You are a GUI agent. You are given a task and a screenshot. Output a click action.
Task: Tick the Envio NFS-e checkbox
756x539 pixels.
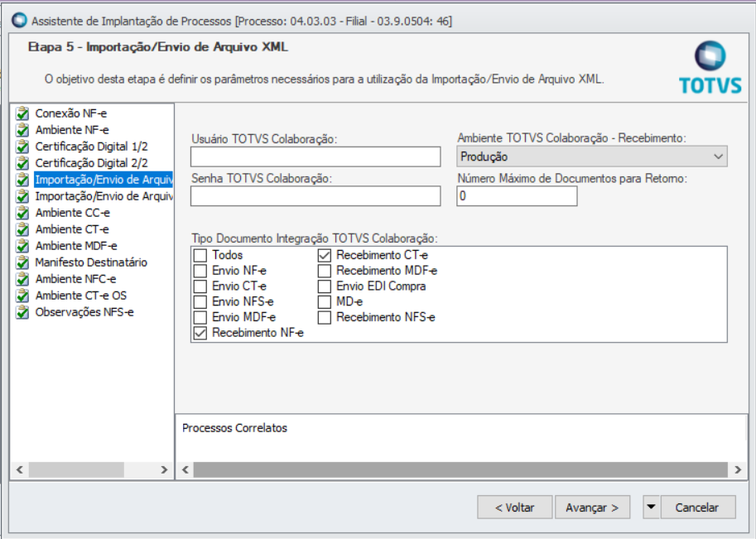pos(200,302)
